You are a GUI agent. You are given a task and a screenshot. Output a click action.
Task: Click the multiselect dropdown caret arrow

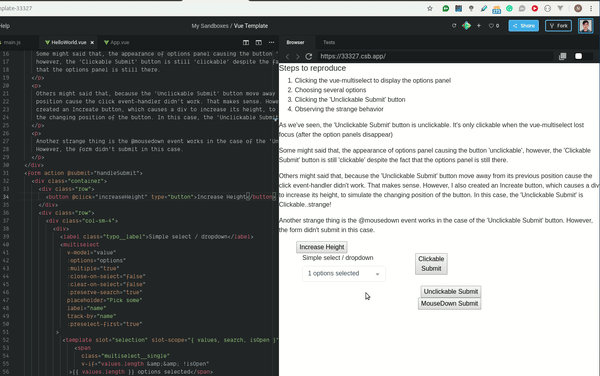[377, 274]
